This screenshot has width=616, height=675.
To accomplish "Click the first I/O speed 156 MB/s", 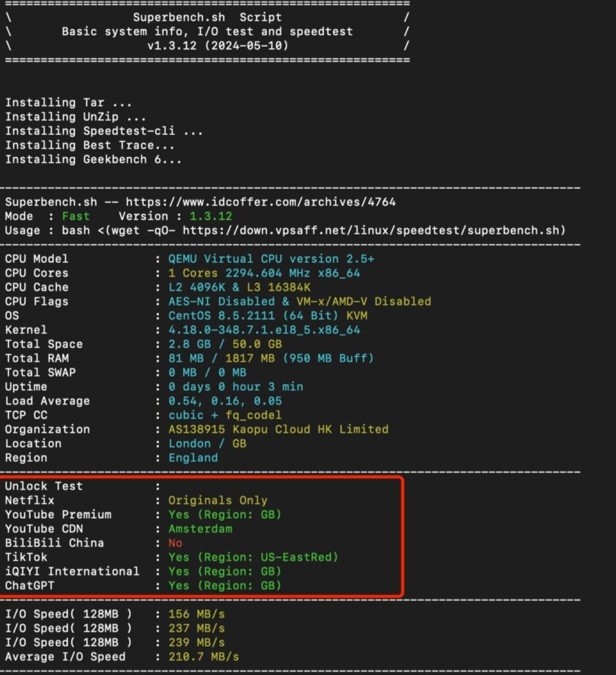I will (x=197, y=614).
